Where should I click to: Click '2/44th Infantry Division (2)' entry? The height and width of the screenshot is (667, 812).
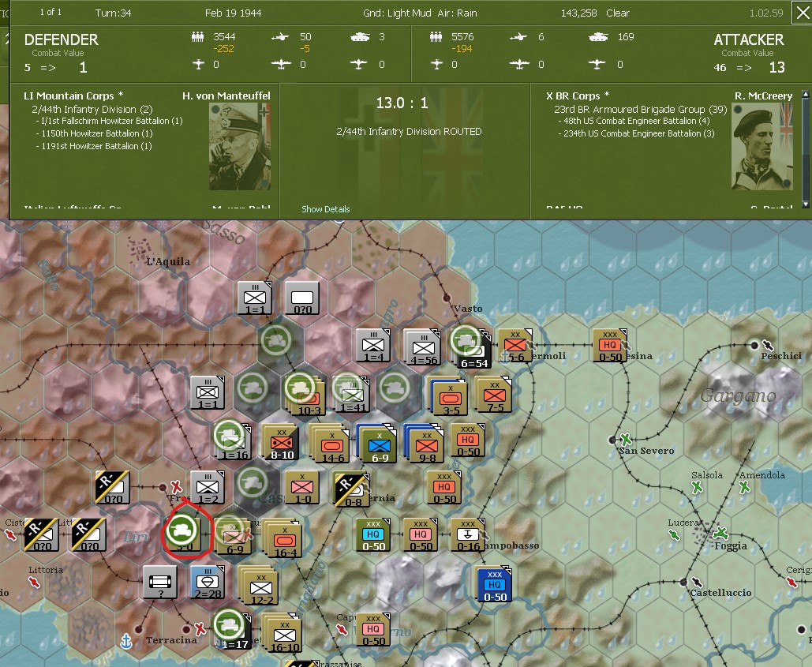tap(92, 109)
